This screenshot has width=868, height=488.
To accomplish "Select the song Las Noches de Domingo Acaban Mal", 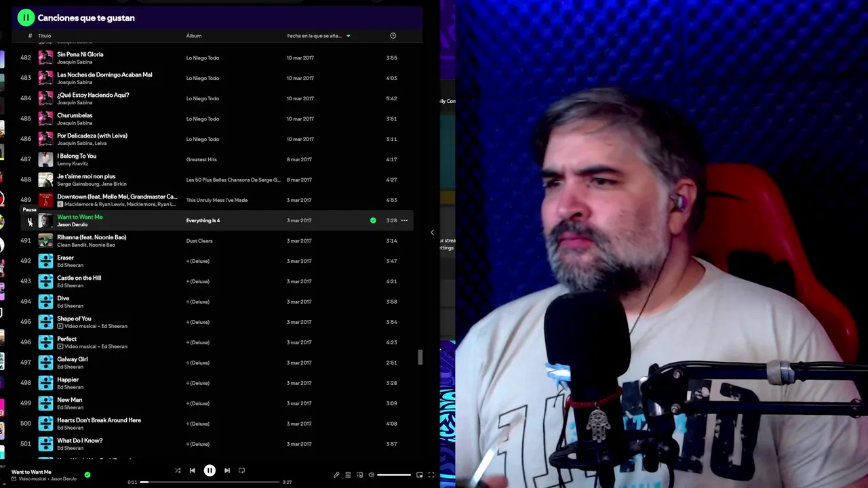I will pos(104,75).
